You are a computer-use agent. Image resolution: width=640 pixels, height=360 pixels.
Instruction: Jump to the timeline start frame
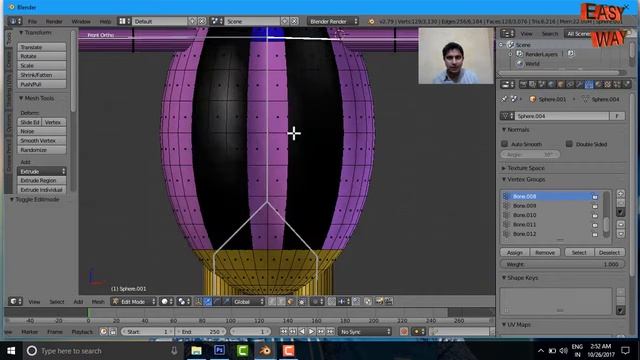tap(284, 332)
